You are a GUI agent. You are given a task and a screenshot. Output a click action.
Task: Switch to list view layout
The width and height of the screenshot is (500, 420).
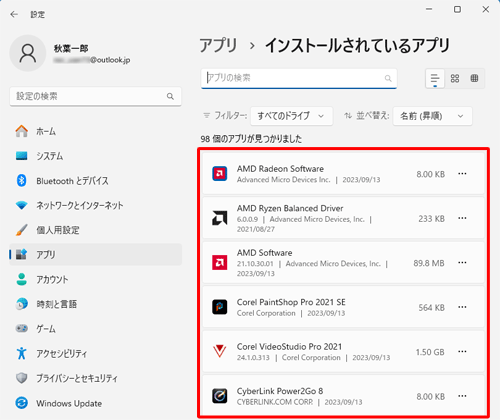click(x=435, y=79)
